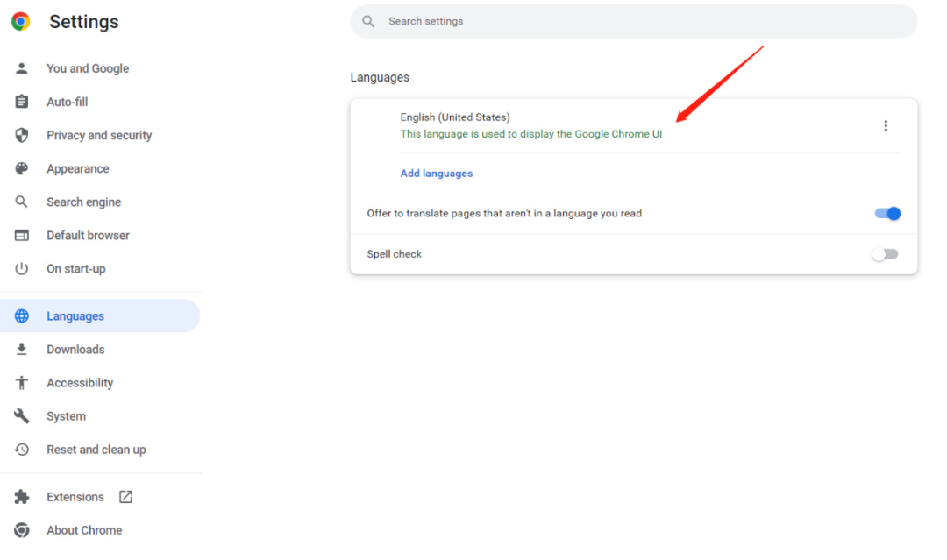Screen dimensions: 947x560
Task: Click the Chrome logo icon
Action: (21, 22)
